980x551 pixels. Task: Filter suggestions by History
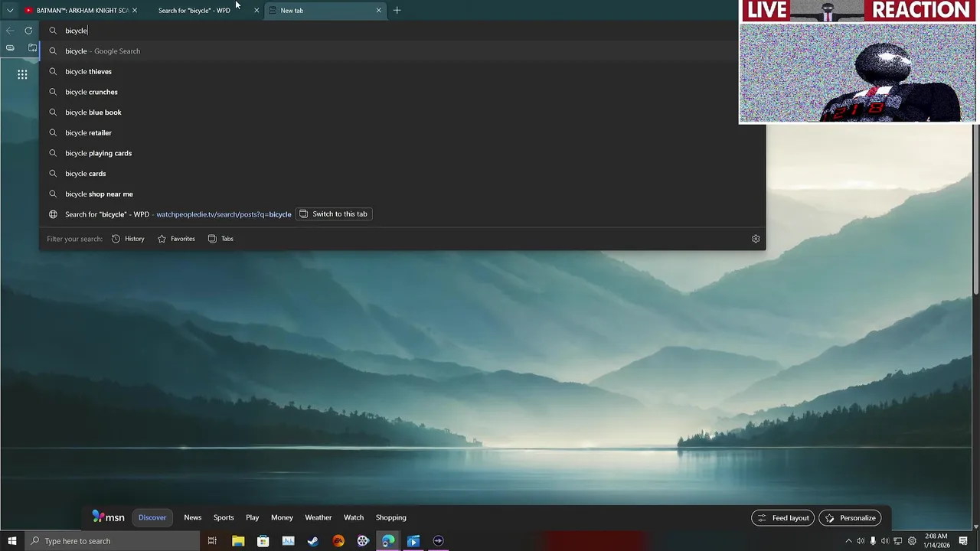[128, 239]
